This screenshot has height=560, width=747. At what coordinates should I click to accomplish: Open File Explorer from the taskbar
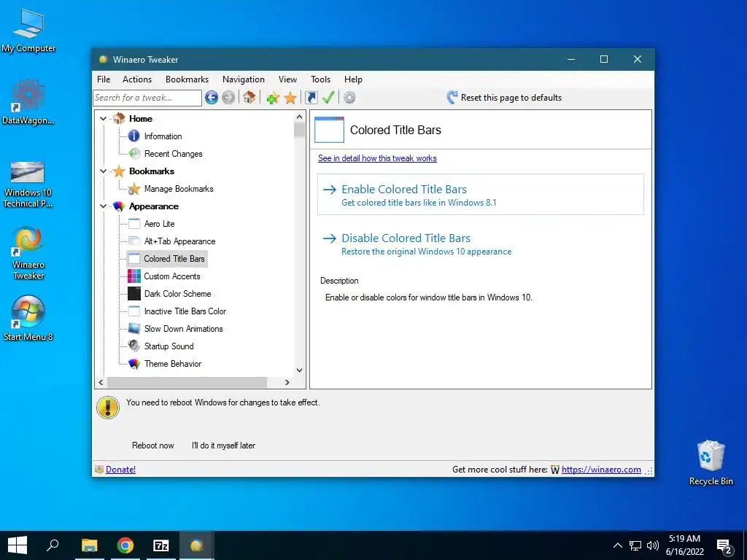[89, 545]
